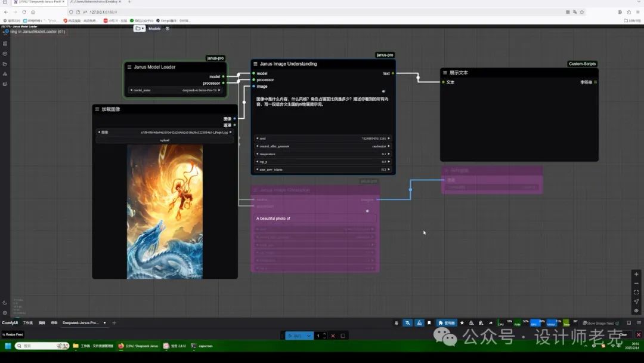Open the node map hierarchy sidebar icon
Image resolution: width=644 pixels, height=363 pixels.
pos(5,74)
